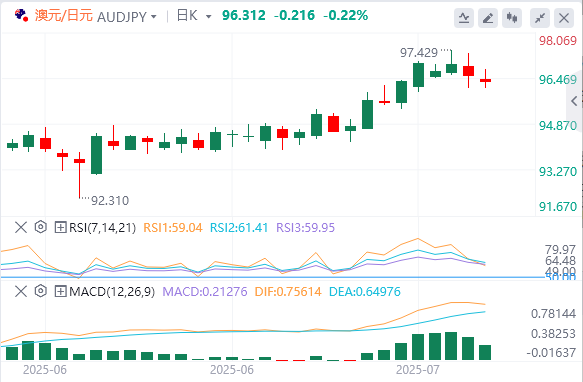The height and width of the screenshot is (382, 583).
Task: Click the MACD(12,26,9) label
Action: pyautogui.click(x=112, y=292)
